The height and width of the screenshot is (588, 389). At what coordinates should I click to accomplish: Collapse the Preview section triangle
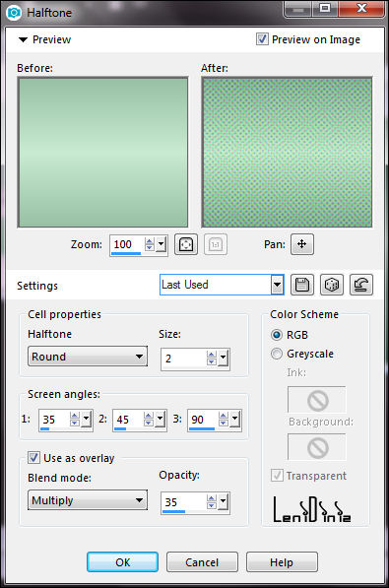(23, 39)
